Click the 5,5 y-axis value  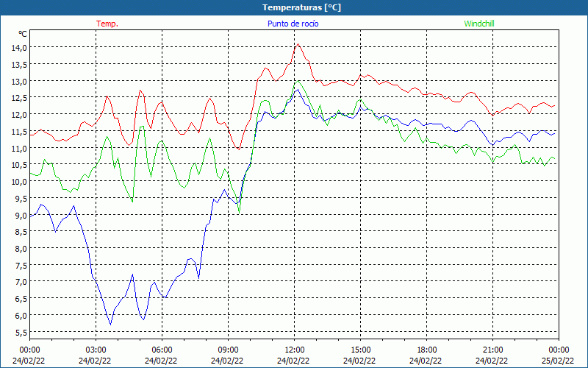pyautogui.click(x=21, y=333)
